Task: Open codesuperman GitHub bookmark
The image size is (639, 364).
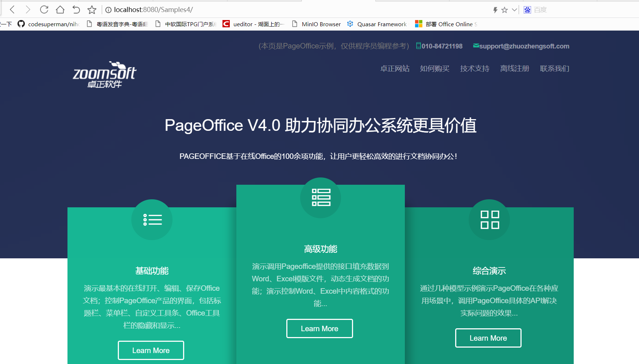Action: [x=49, y=24]
